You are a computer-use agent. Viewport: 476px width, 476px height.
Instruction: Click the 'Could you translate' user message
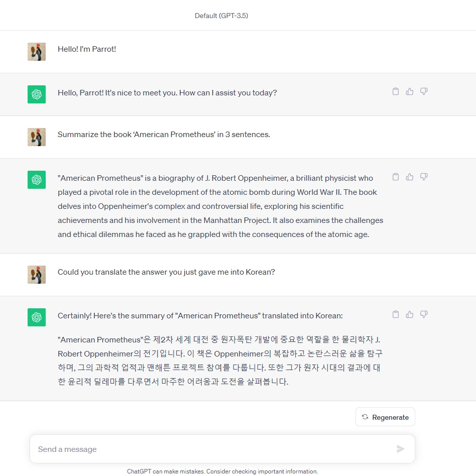(x=166, y=272)
